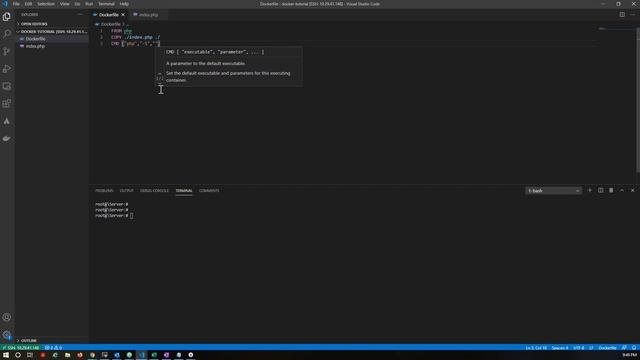Viewport: 640px width, 360px height.
Task: Change language mode Dockerfile in status bar
Action: pos(607,348)
